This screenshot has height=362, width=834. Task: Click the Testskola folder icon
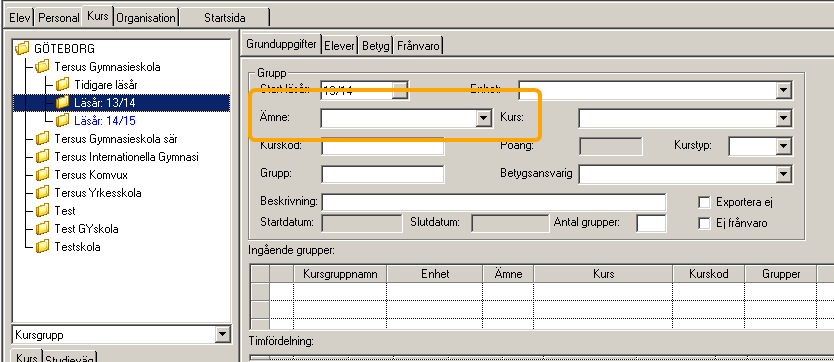click(42, 247)
